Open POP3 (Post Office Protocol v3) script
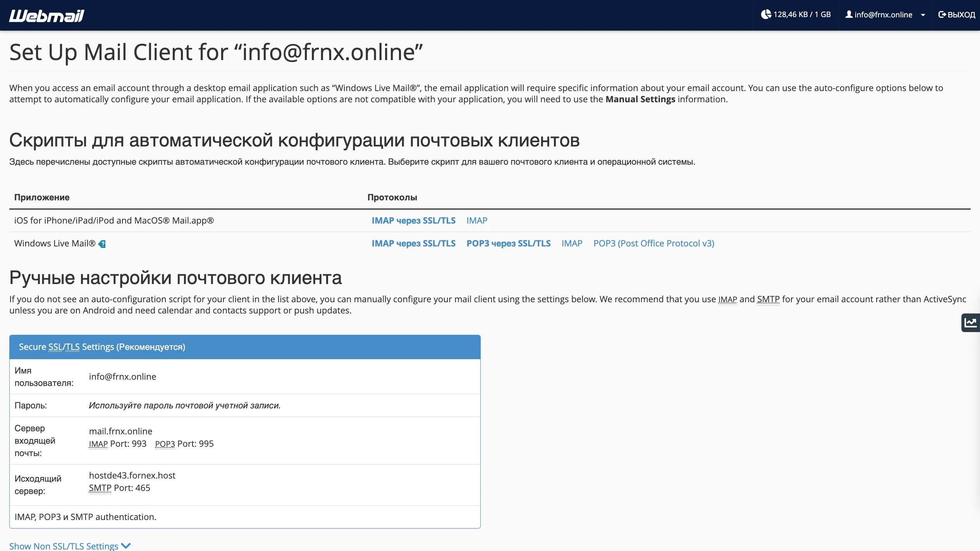The height and width of the screenshot is (551, 980). 654,243
